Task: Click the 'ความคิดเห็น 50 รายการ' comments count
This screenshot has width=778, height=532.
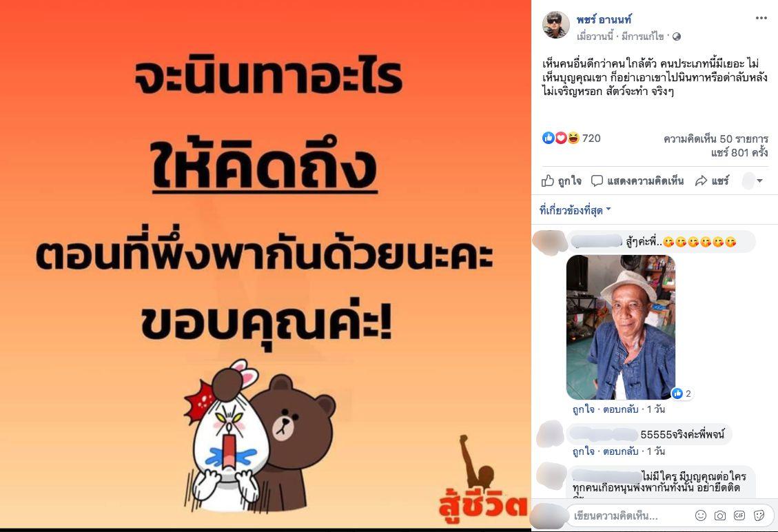Action: click(715, 139)
